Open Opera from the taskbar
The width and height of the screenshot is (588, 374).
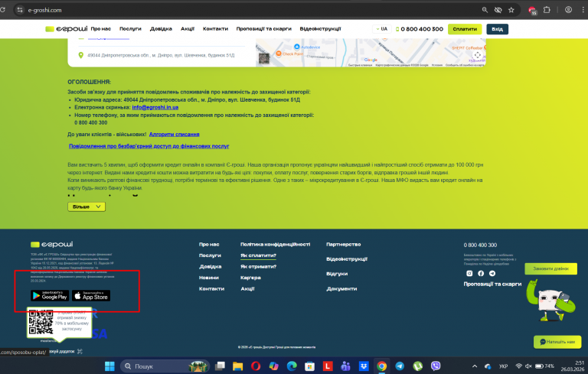pos(256,366)
